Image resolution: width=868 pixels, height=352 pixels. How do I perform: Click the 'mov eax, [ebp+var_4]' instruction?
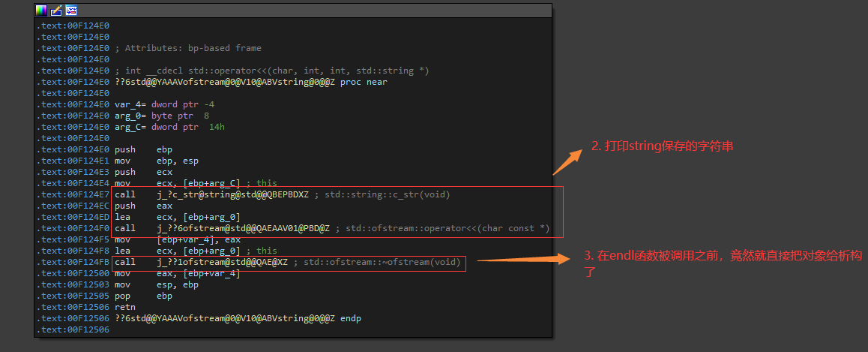[x=177, y=273]
